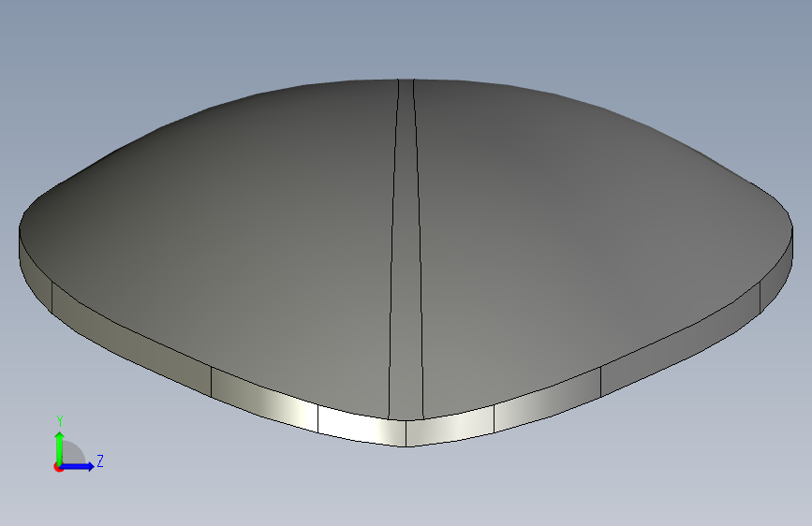Click the green Y axis arrow on the triad
The image size is (812, 526).
point(60,447)
